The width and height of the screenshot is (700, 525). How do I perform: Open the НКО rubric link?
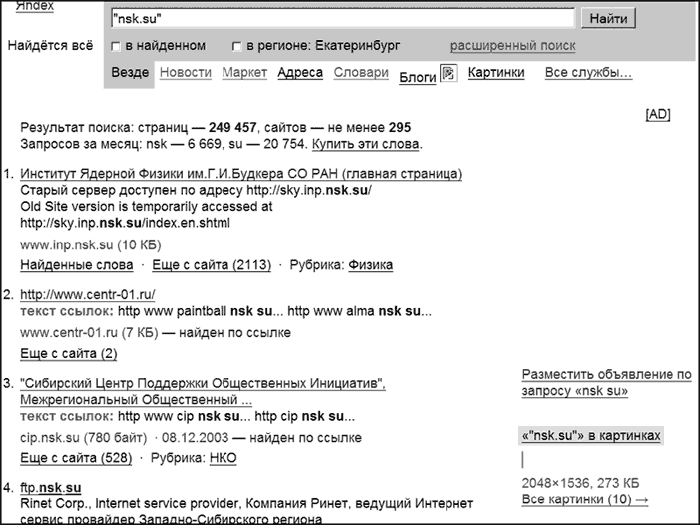pos(223,458)
